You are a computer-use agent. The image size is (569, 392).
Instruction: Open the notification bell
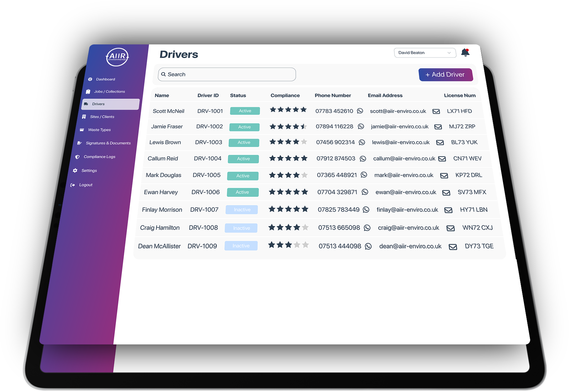[465, 52]
